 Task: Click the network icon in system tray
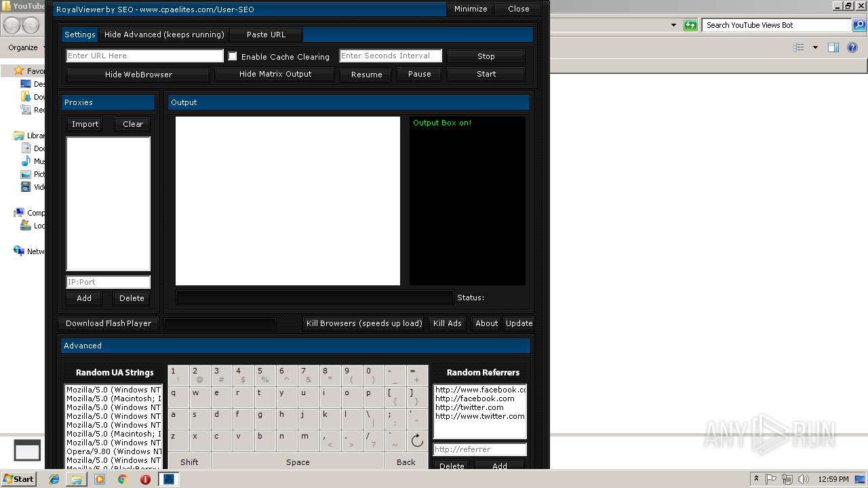787,479
